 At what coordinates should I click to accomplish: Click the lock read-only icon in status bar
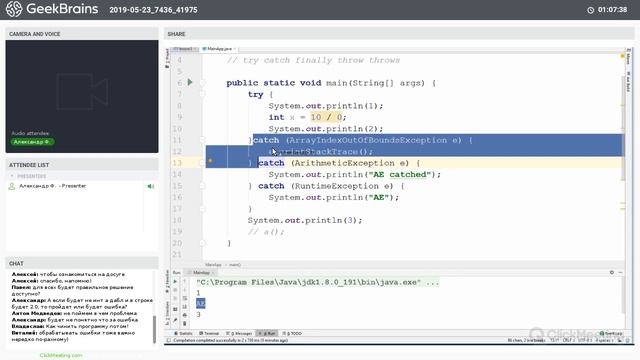620,340
